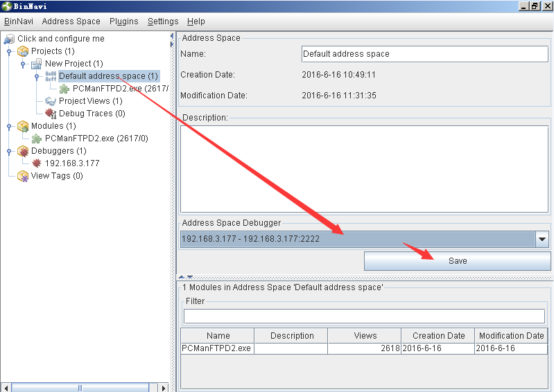Image resolution: width=554 pixels, height=392 pixels.
Task: Click the tree horizontal scrollbar thumb
Action: [80, 388]
